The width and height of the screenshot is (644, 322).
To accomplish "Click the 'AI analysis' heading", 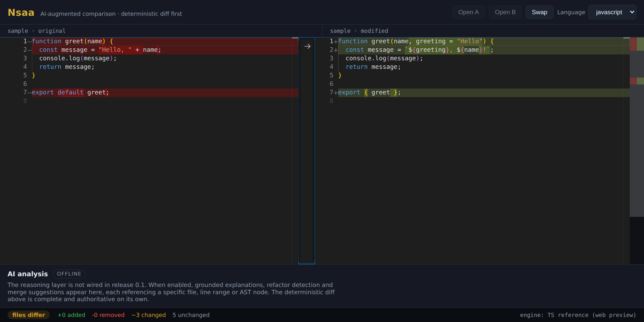I will click(28, 274).
